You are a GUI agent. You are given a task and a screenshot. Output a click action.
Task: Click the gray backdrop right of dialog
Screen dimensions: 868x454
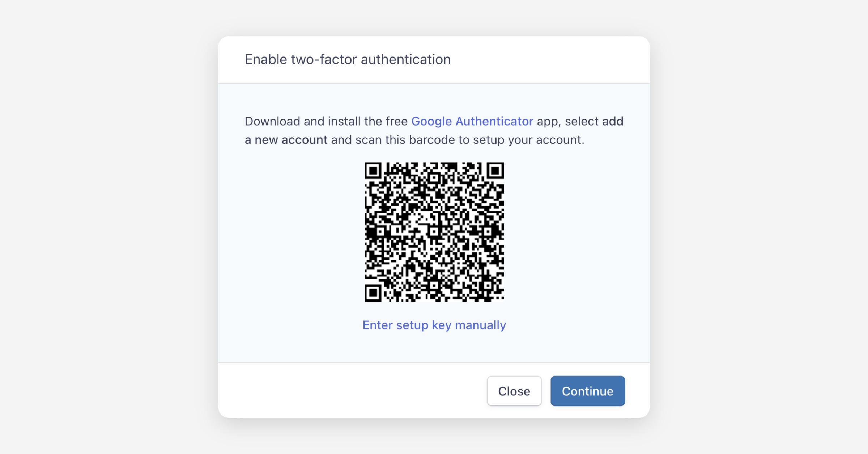pos(759,227)
